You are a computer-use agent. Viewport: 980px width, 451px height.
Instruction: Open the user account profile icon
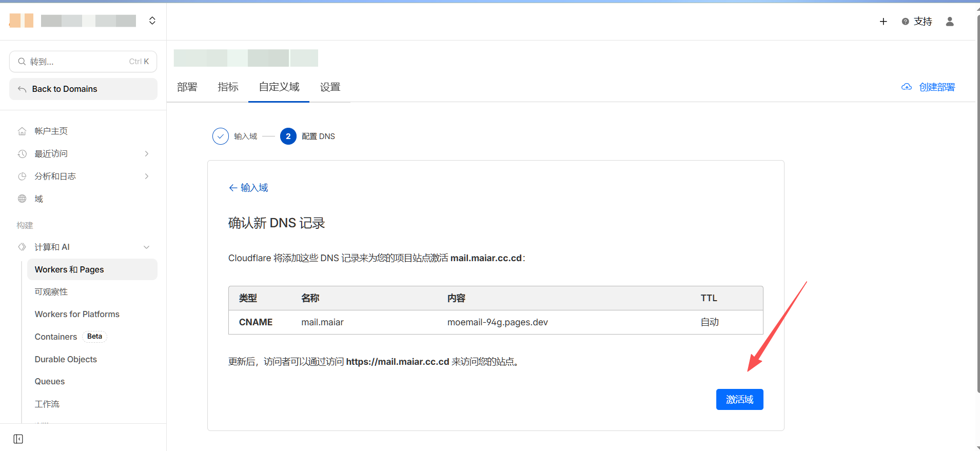[x=950, y=22]
